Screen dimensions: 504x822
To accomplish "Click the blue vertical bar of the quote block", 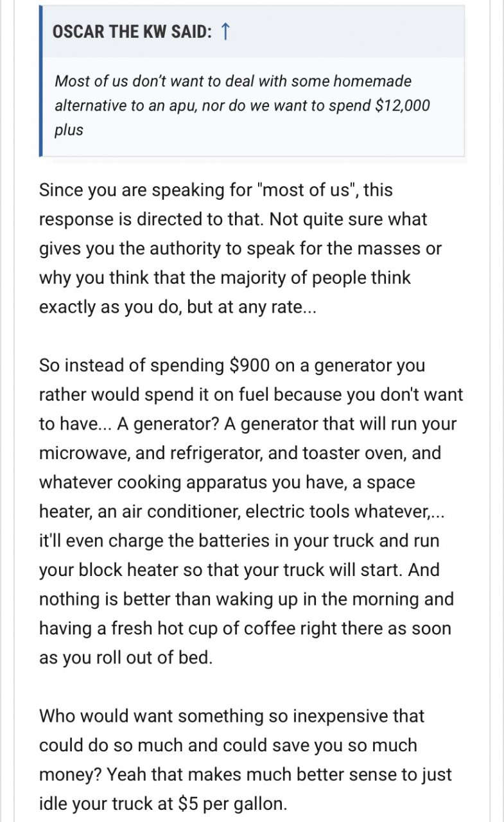I will (x=40, y=82).
